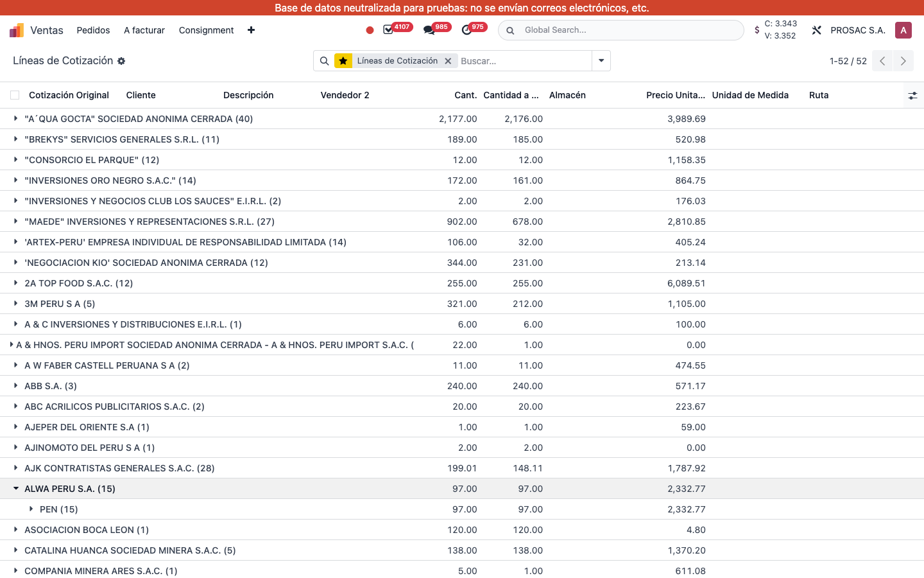
Task: Open the Ventas menu
Action: pyautogui.click(x=47, y=30)
